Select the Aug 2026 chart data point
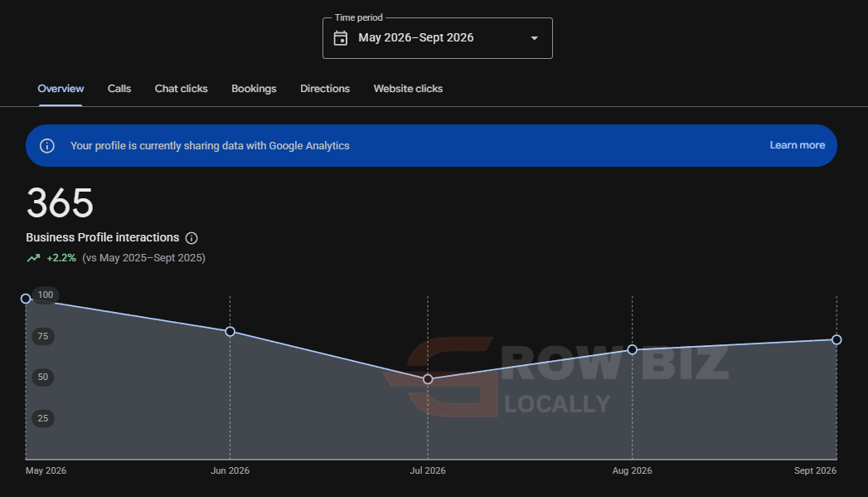The height and width of the screenshot is (497, 868). (633, 349)
